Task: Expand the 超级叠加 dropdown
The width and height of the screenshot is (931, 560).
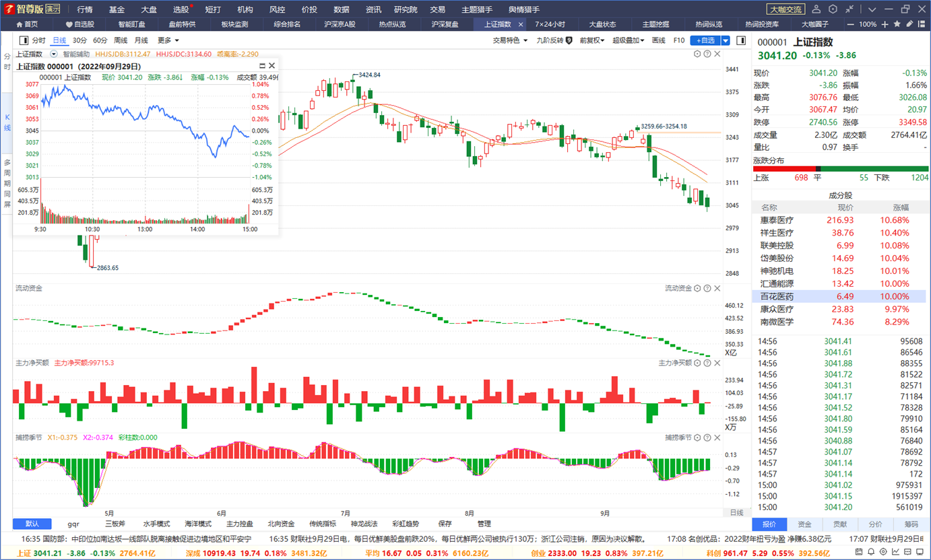Action: [x=628, y=40]
